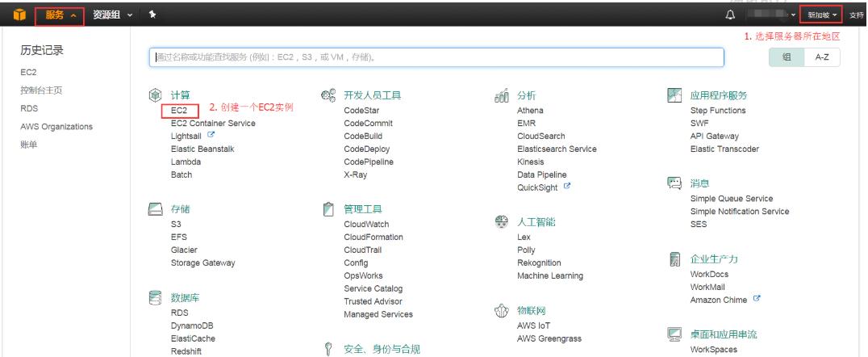This screenshot has height=357, width=868.
Task: Click external link icon beside Amazon Chime
Action: tap(757, 298)
